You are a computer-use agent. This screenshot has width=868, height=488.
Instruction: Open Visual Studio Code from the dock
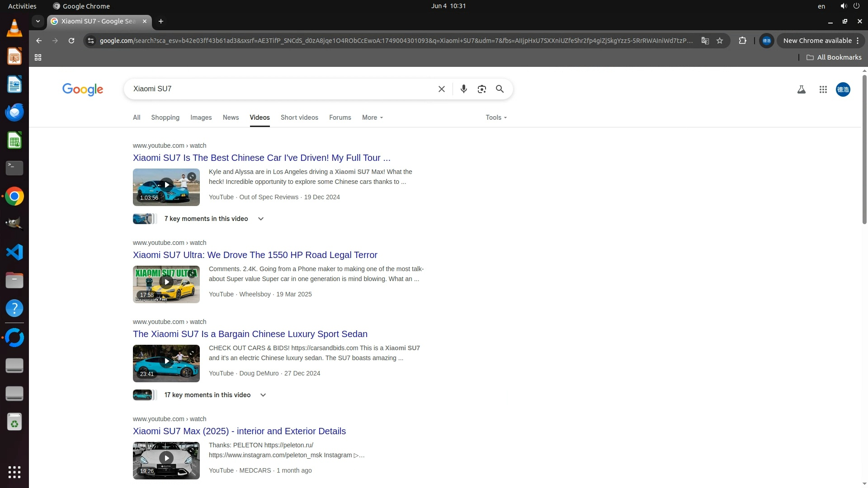14,252
